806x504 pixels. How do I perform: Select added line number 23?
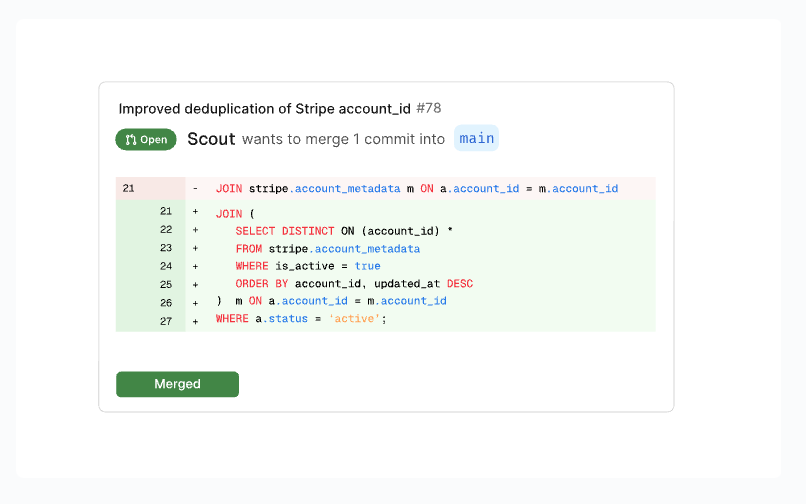click(166, 248)
